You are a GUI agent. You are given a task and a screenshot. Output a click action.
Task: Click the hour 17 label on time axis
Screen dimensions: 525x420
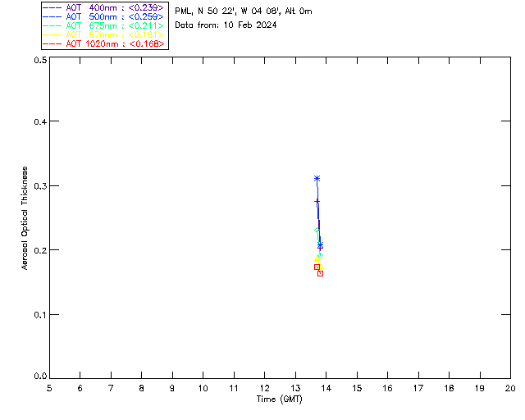[418, 388]
